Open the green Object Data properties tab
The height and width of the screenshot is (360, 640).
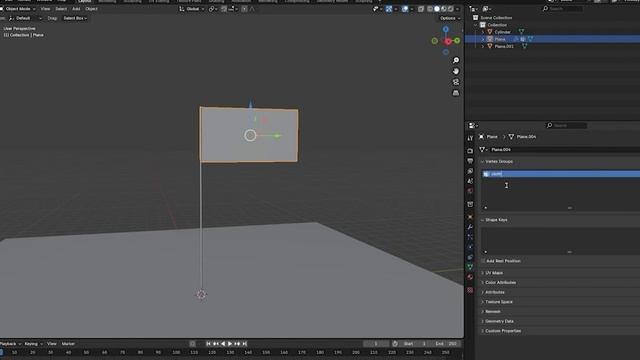[470, 267]
